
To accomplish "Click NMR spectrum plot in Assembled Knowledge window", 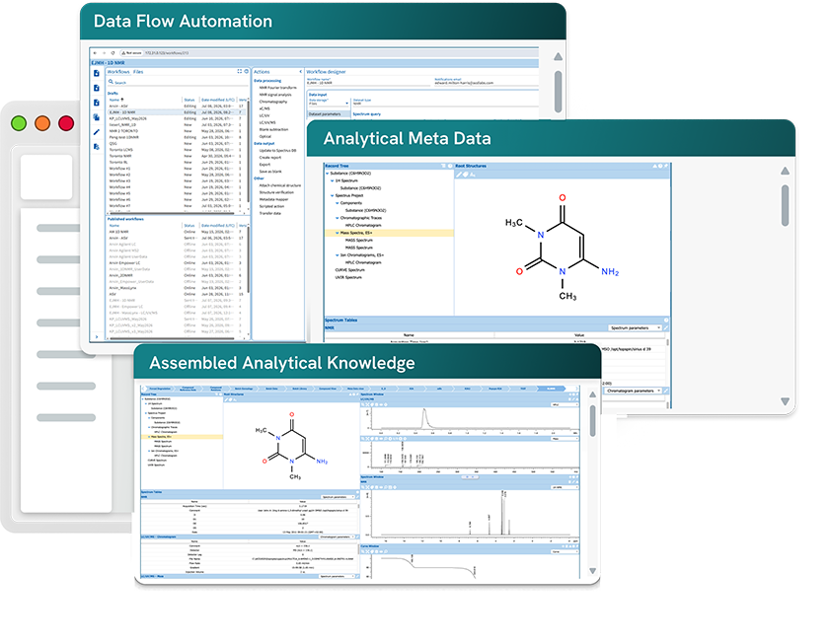I will click(x=470, y=514).
